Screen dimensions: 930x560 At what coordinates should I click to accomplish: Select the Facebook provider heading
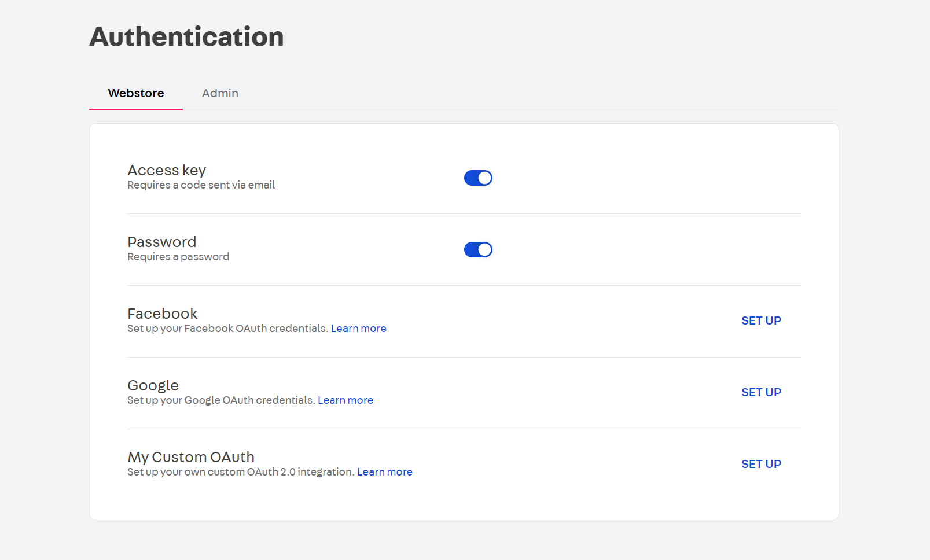[163, 314]
